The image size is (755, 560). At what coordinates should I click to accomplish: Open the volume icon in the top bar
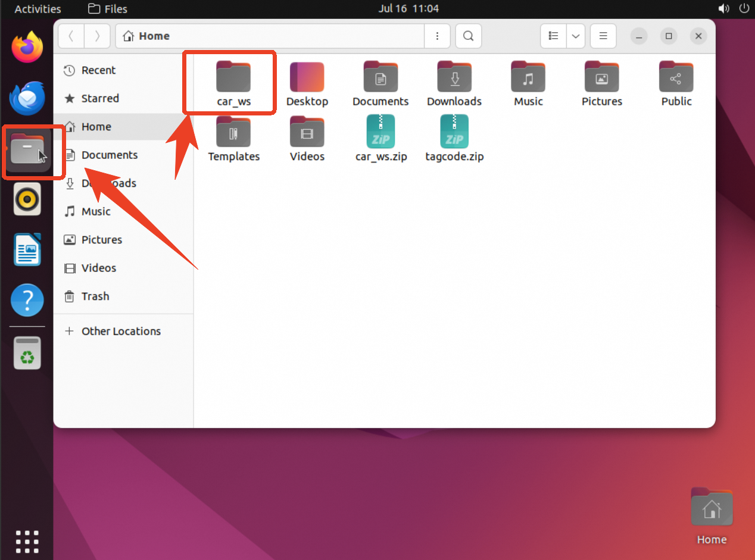point(724,9)
